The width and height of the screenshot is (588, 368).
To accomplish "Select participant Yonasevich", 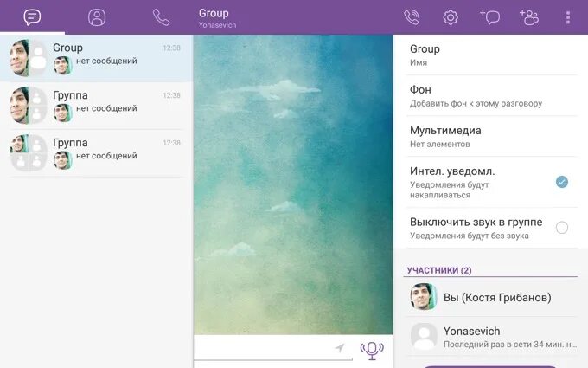I will tap(492, 337).
